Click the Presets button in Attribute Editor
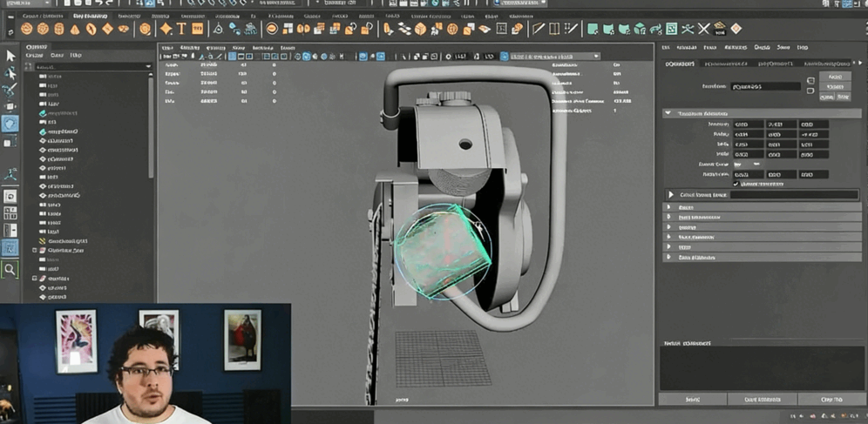The height and width of the screenshot is (424, 868). [835, 87]
